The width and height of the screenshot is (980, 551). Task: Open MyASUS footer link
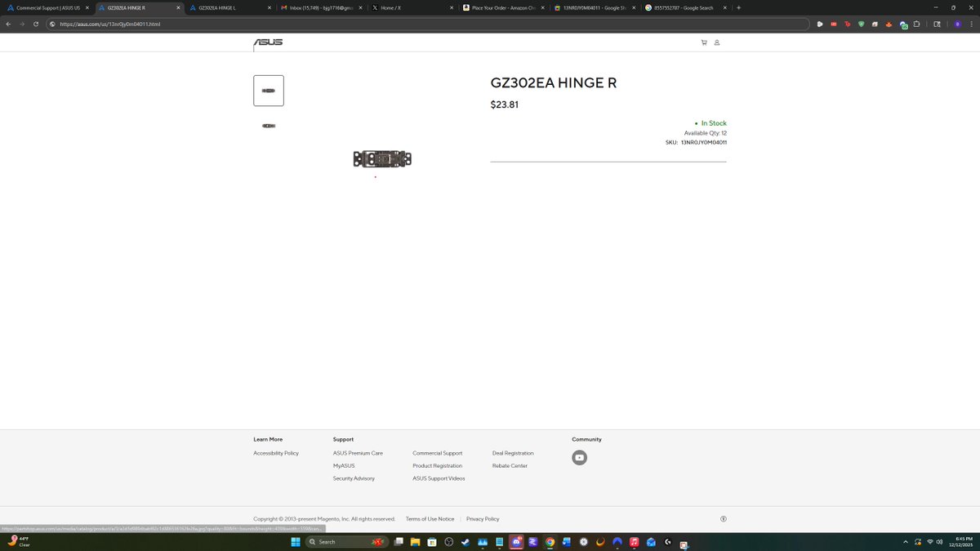[x=344, y=465]
